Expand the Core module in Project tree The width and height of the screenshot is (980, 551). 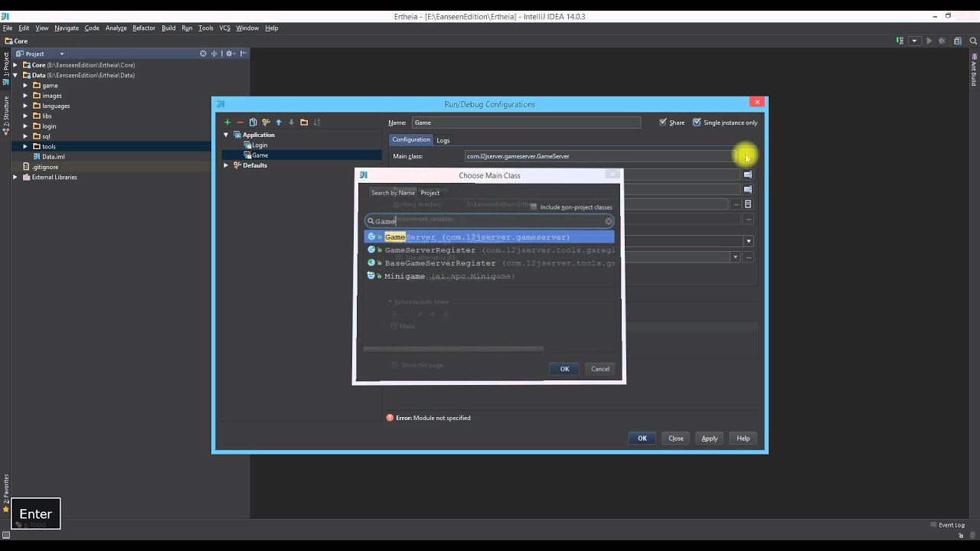[15, 65]
